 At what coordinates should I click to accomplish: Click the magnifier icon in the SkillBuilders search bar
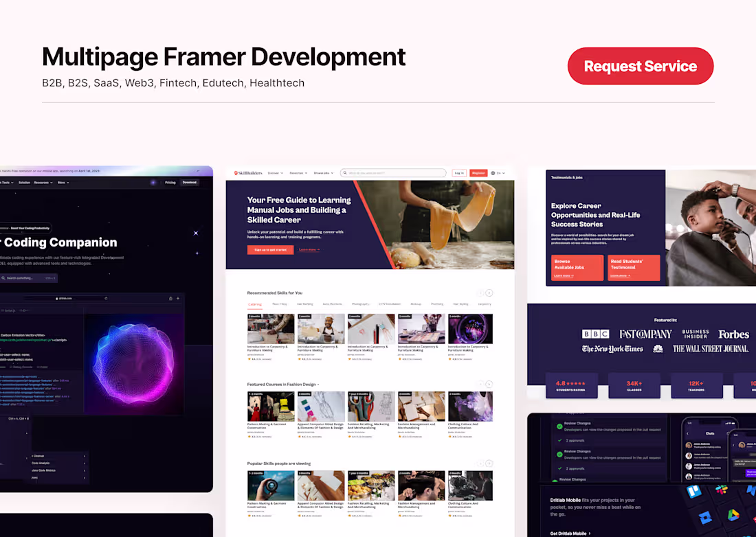[345, 173]
